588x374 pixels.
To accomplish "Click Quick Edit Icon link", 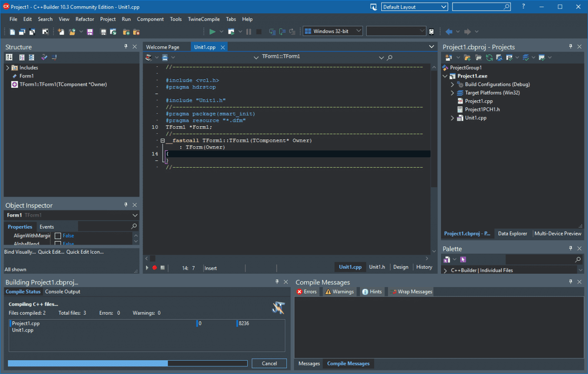I will pyautogui.click(x=85, y=252).
